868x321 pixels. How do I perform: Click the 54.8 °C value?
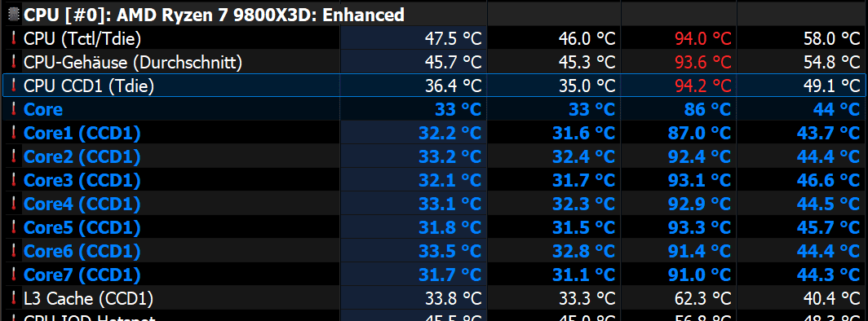coord(832,63)
